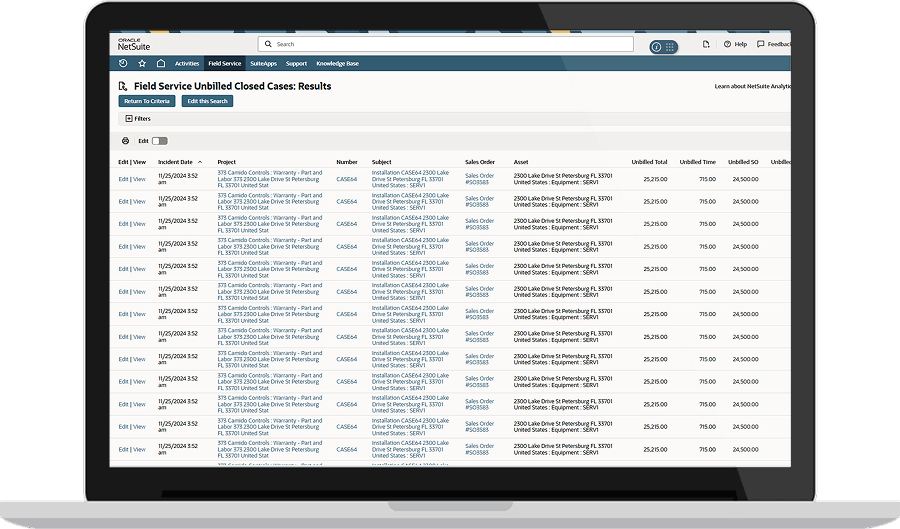Viewport: 900px width, 529px height.
Task: Go to the Home house icon
Action: click(x=161, y=63)
